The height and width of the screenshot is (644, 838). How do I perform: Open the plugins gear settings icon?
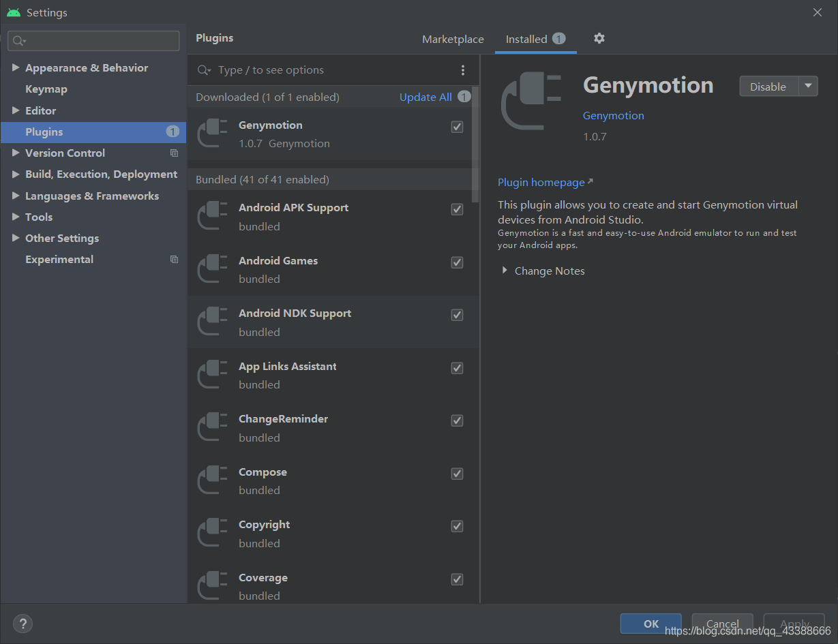click(599, 38)
